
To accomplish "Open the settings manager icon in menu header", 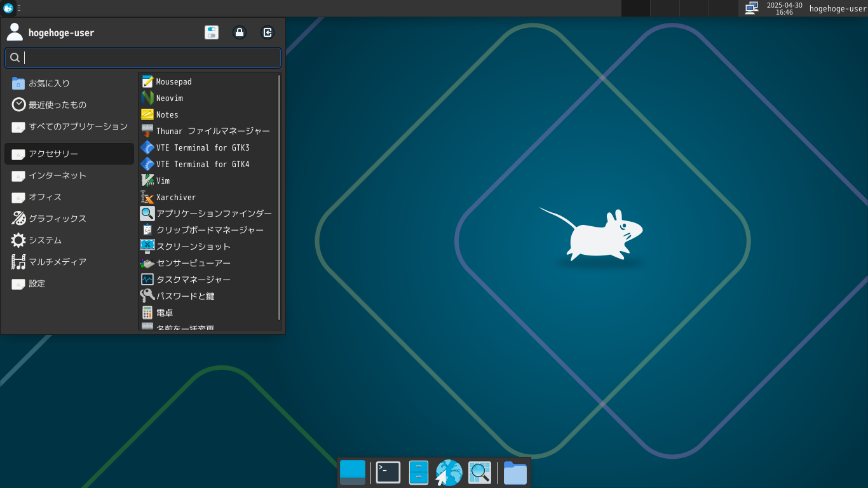I will (212, 32).
